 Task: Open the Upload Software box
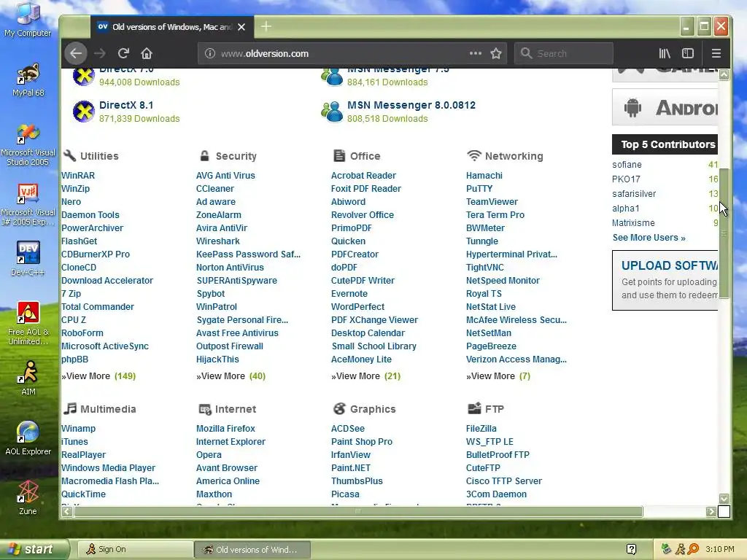(665, 281)
